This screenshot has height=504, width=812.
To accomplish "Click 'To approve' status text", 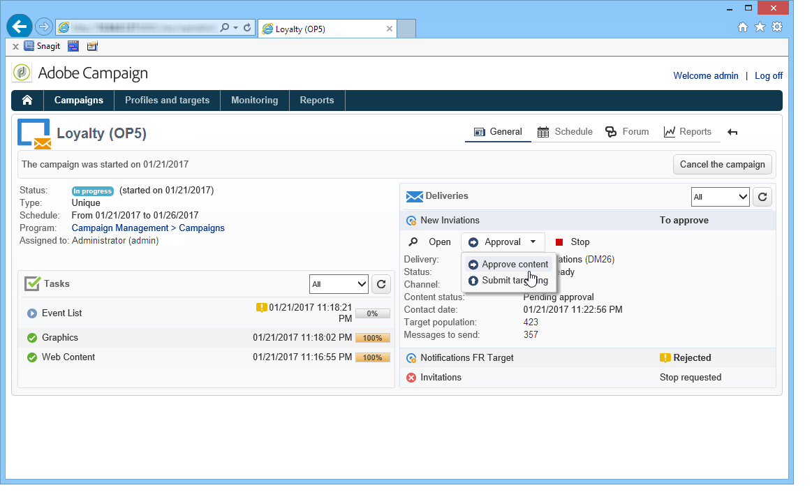I will click(684, 220).
